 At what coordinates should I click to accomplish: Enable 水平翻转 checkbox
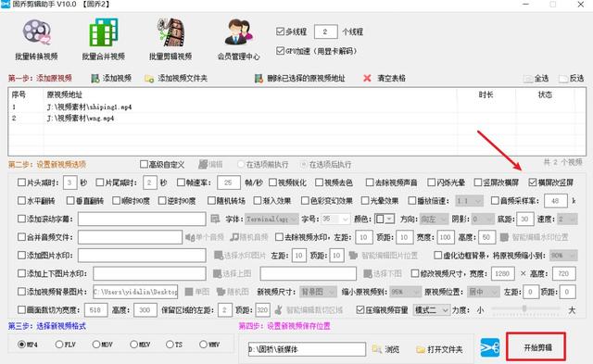click(x=21, y=201)
